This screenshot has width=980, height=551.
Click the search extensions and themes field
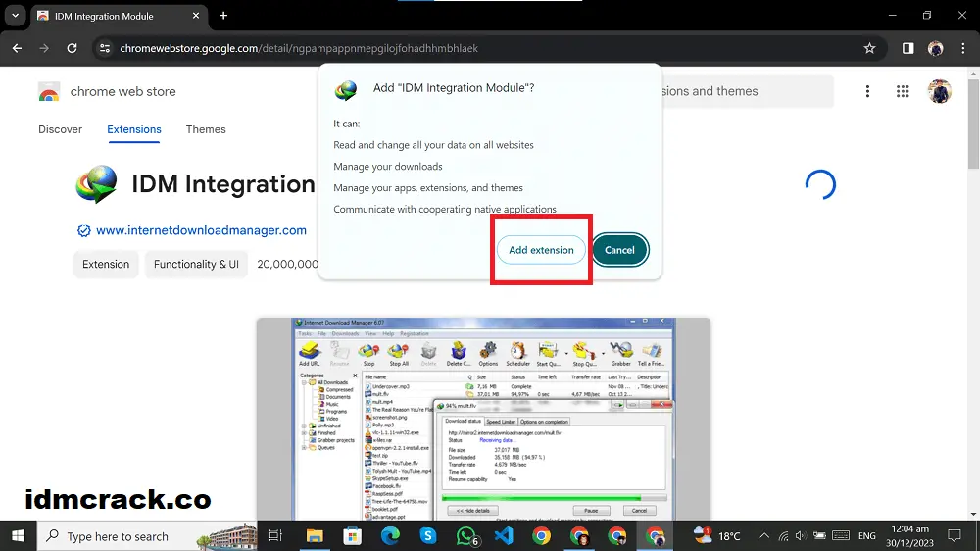(x=747, y=91)
